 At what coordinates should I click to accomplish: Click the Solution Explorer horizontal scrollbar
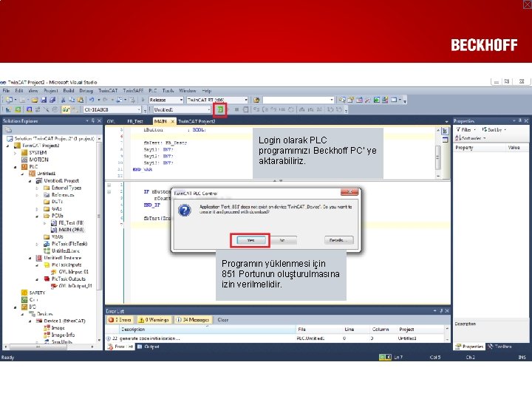click(x=38, y=347)
